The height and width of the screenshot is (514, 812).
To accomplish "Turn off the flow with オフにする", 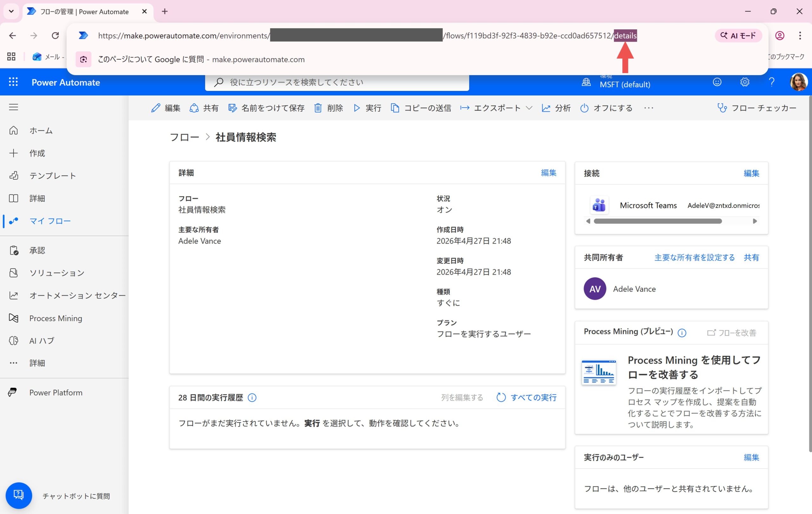I will pyautogui.click(x=606, y=108).
